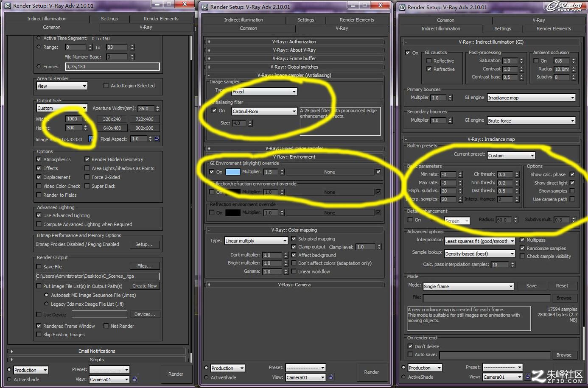Click the irradiance map Reset button
The height and width of the screenshot is (388, 588).
coord(562,286)
